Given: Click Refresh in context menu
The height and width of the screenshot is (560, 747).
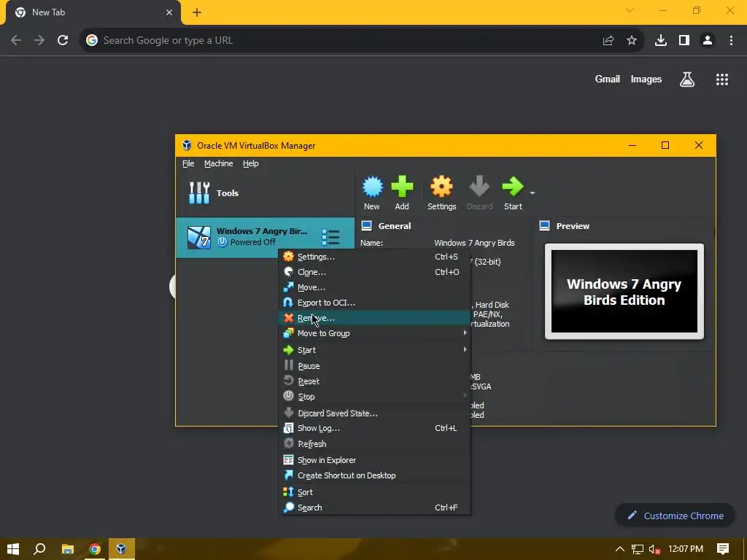Looking at the screenshot, I should pyautogui.click(x=374, y=443).
